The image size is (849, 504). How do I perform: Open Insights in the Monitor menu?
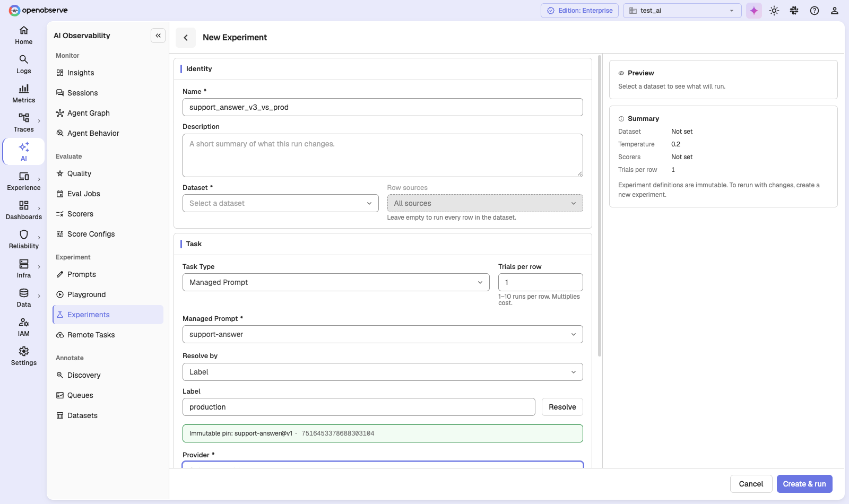[108, 73]
